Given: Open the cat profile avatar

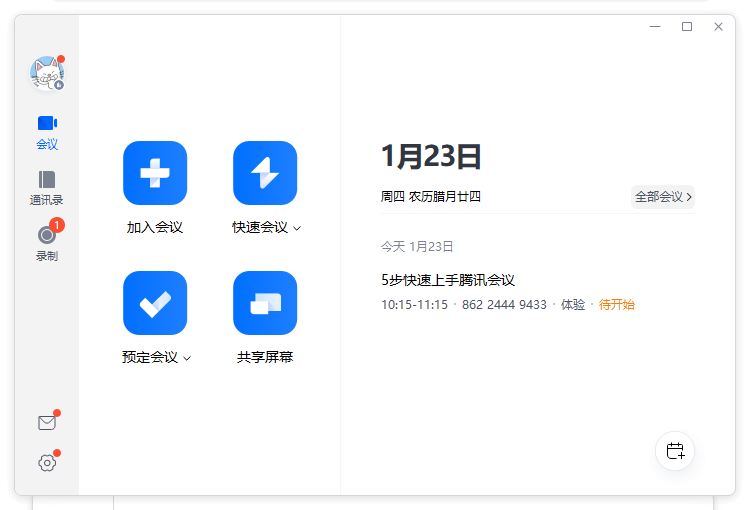Looking at the screenshot, I should [47, 73].
